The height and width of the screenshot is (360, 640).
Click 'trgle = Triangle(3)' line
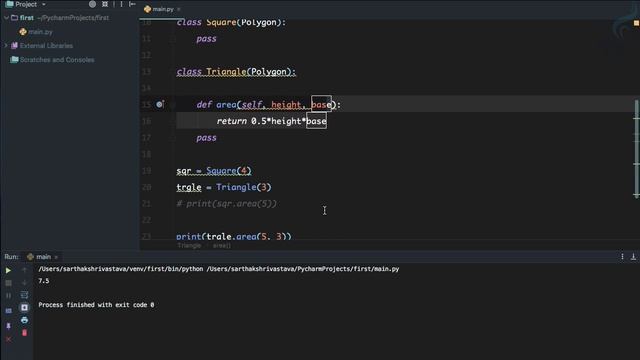pos(224,187)
